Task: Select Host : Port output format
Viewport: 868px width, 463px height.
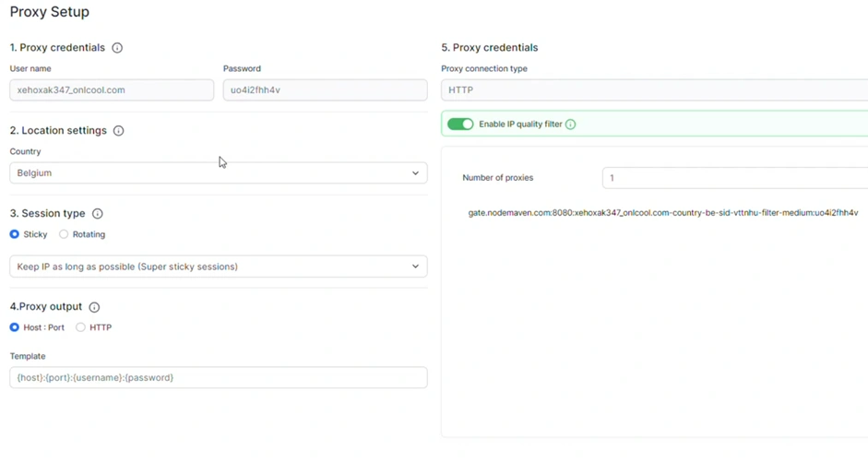Action: 15,327
